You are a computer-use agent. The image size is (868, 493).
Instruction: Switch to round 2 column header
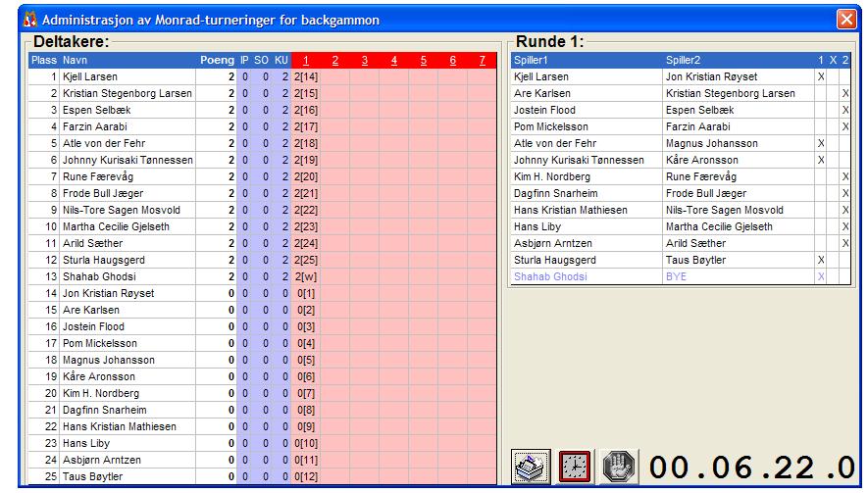[x=334, y=61]
